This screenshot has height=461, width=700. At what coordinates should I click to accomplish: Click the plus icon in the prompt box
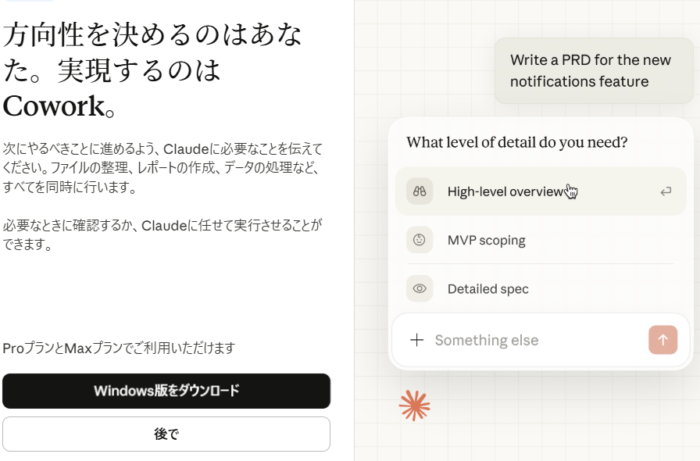(x=417, y=340)
